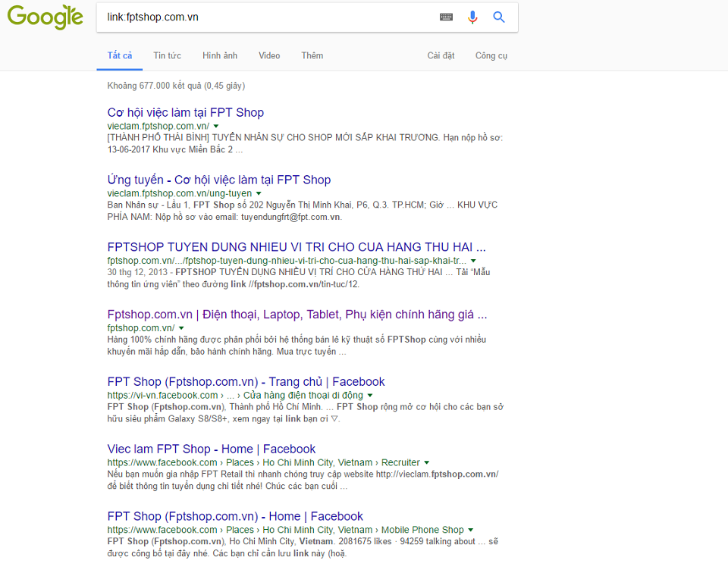Switch to Hình ảnh tab
Image resolution: width=728 pixels, height=573 pixels.
[220, 55]
